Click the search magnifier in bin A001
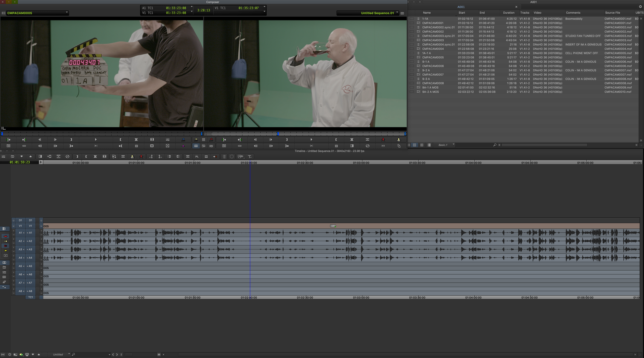Screen dimensions: 644x358 pyautogui.click(x=495, y=145)
